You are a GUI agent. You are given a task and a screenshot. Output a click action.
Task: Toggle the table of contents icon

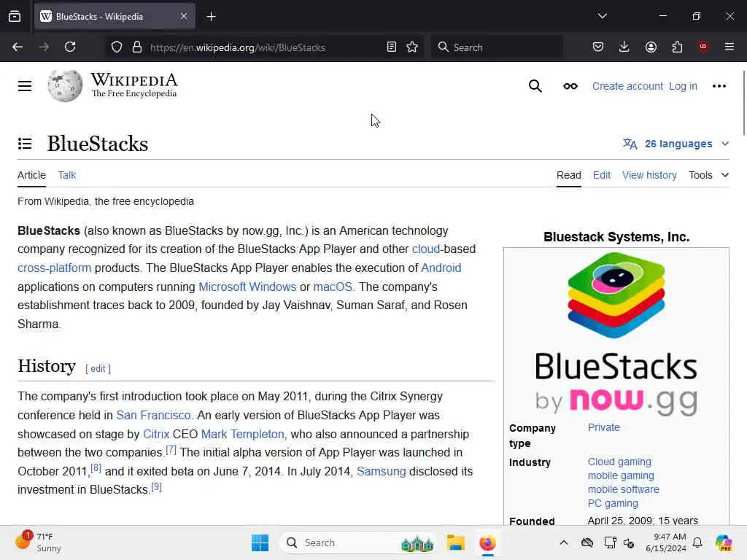[25, 144]
